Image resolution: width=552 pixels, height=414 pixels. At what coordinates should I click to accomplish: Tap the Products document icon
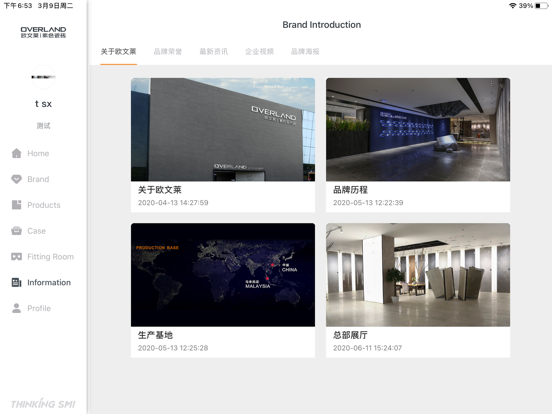click(16, 205)
